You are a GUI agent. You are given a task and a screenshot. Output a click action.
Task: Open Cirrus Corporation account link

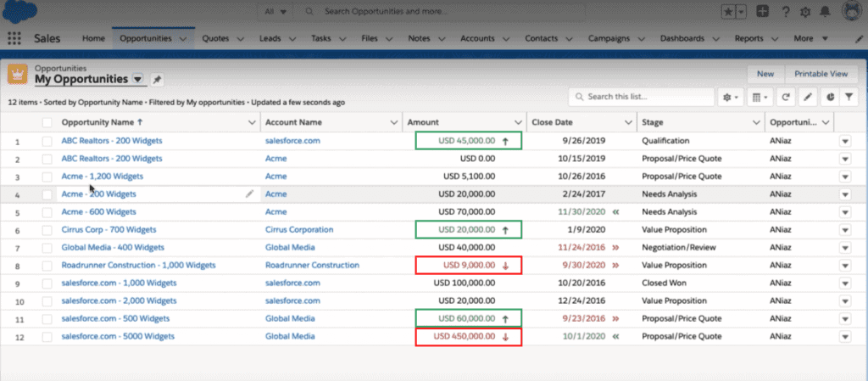[299, 230]
